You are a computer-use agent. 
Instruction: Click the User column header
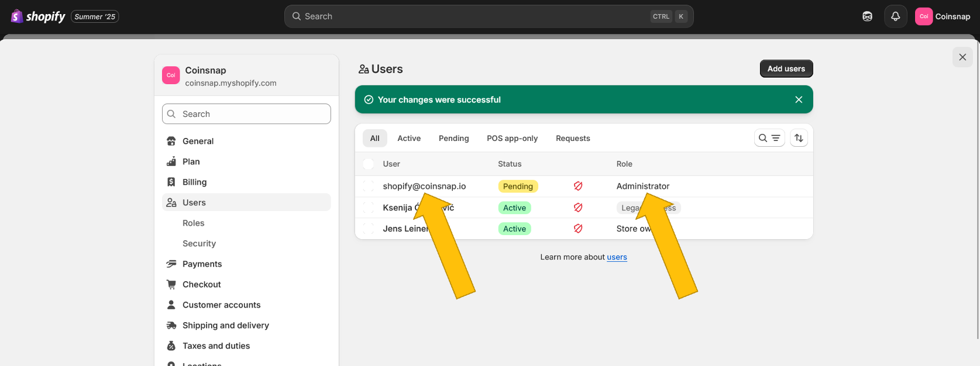(x=391, y=164)
